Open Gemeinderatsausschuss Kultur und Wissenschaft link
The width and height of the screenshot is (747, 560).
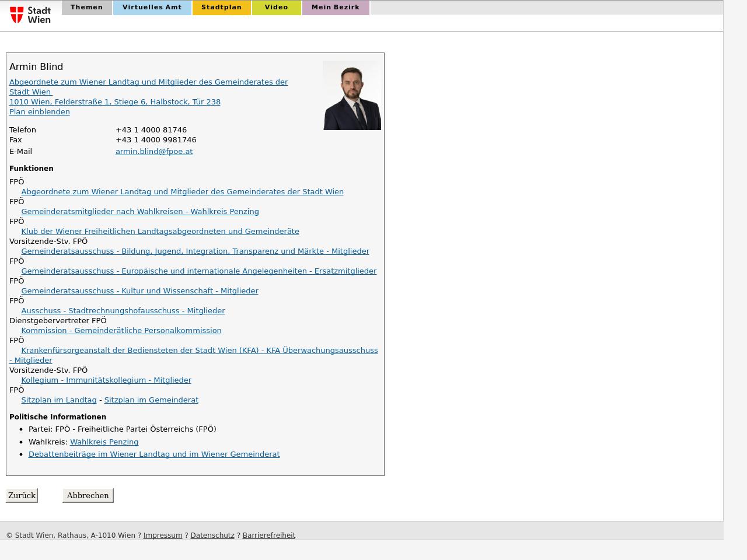(139, 291)
